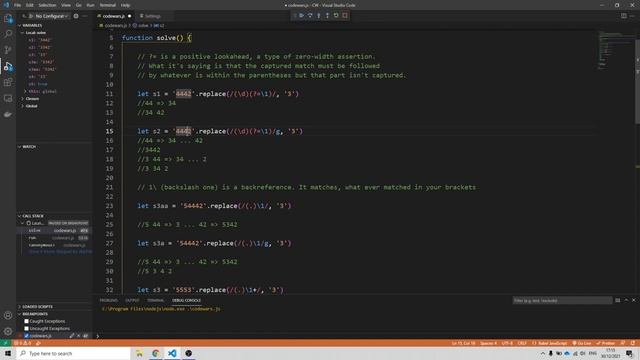The image size is (640, 360).
Task: Click the notifications bell in the status bar
Action: (633, 343)
